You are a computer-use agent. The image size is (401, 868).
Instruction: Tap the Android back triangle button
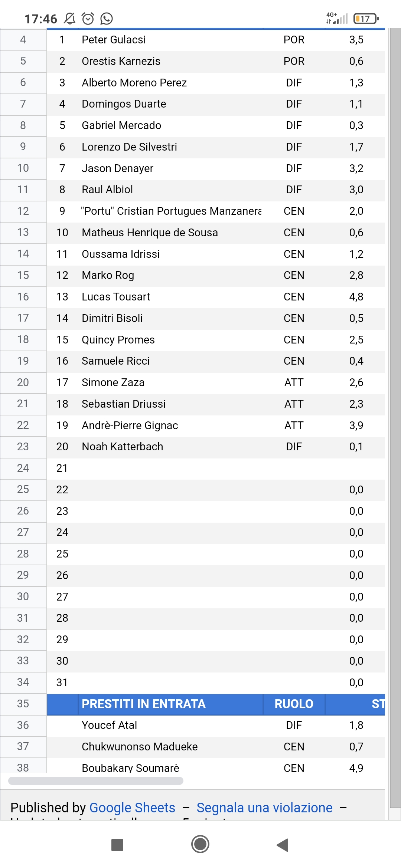283,845
